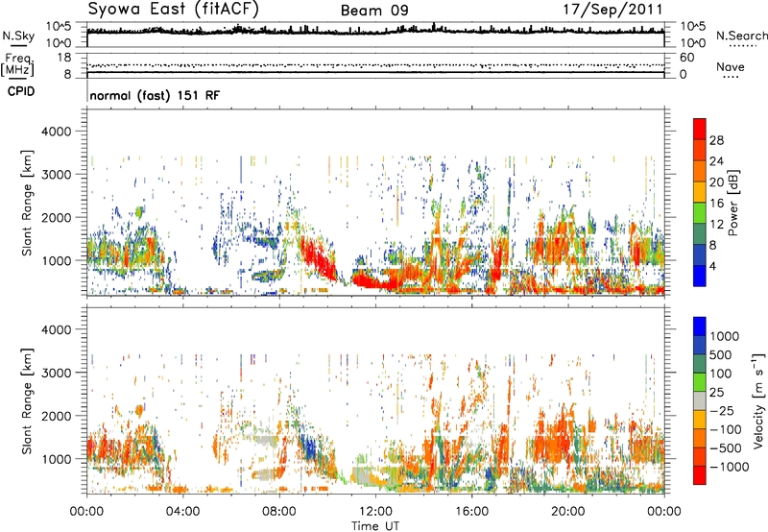The width and height of the screenshot is (768, 532).
Task: Click the time axis label '08:00'
Action: 279,512
